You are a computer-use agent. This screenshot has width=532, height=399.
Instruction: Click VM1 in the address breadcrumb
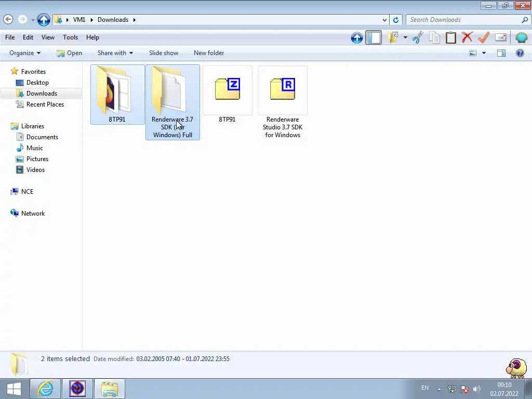tap(79, 20)
